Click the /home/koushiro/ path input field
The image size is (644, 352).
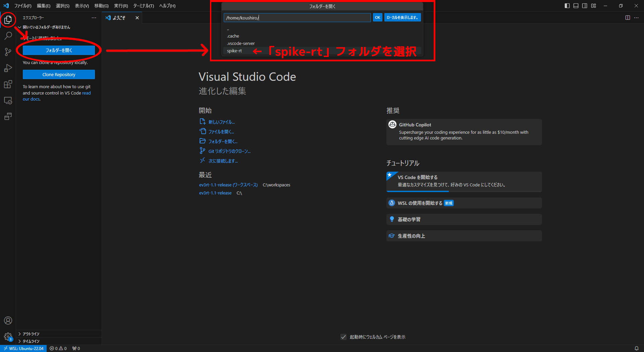pyautogui.click(x=297, y=17)
